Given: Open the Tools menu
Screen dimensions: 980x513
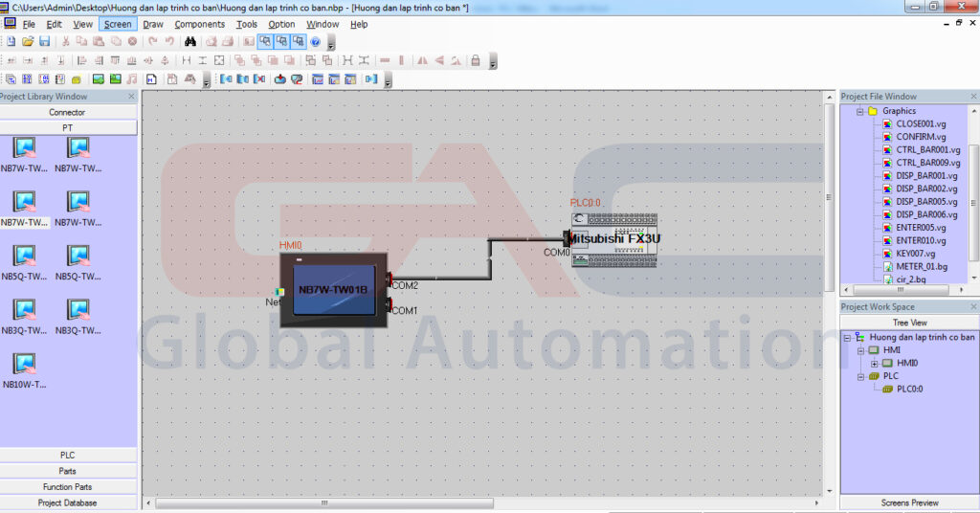Looking at the screenshot, I should pos(246,24).
